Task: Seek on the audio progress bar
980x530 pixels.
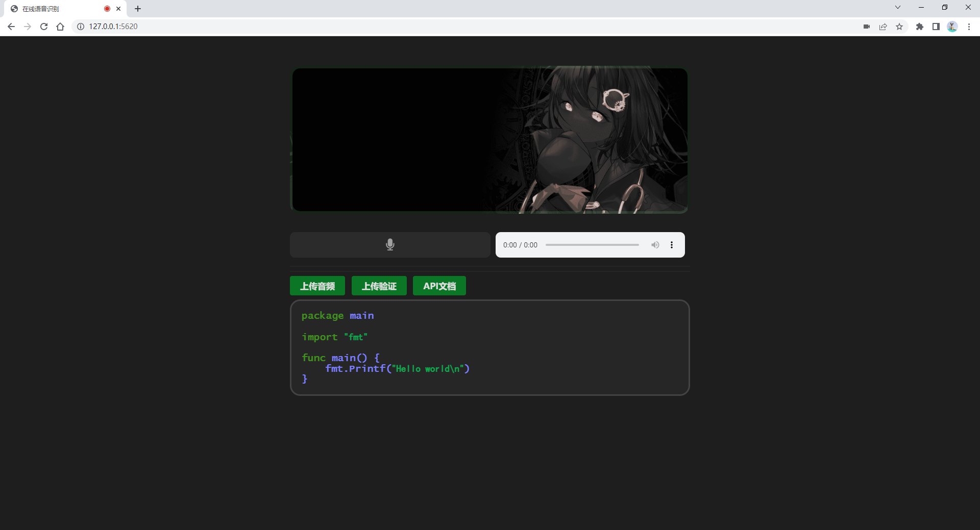Action: pos(592,245)
